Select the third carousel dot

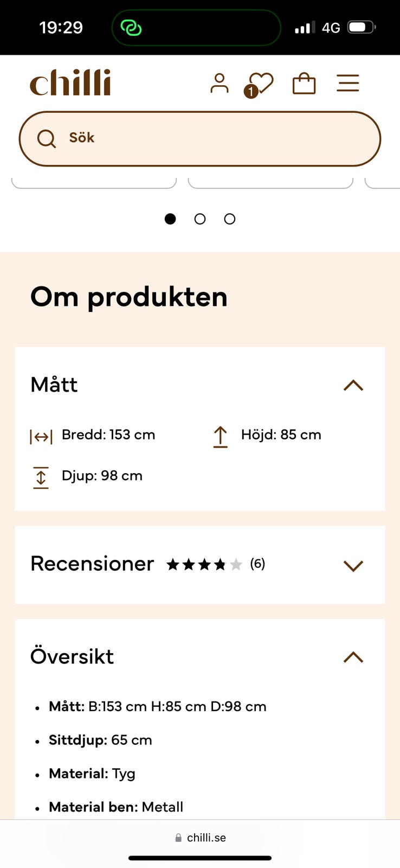pyautogui.click(x=230, y=219)
